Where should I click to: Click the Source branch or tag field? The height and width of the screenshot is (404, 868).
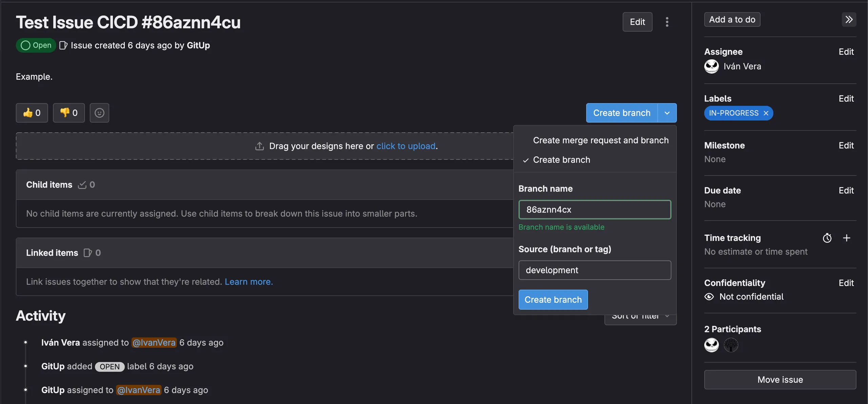595,270
